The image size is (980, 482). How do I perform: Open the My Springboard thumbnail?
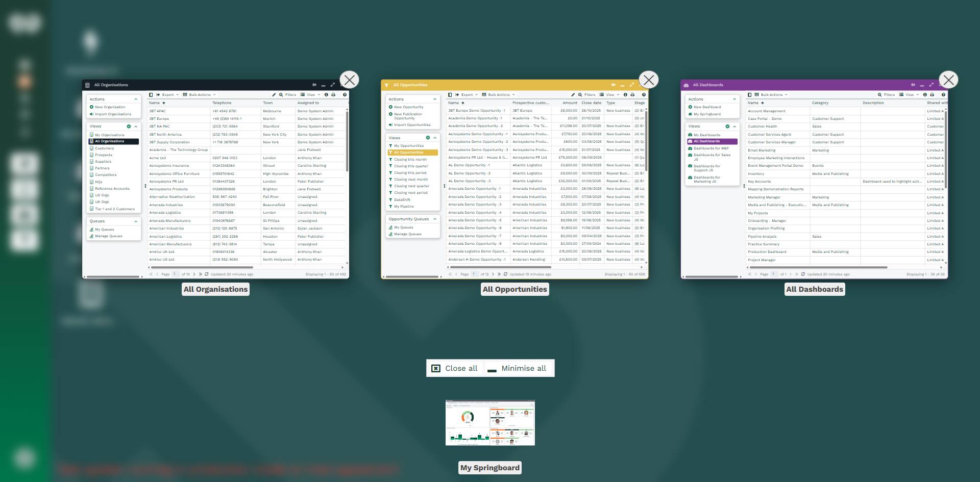click(490, 423)
